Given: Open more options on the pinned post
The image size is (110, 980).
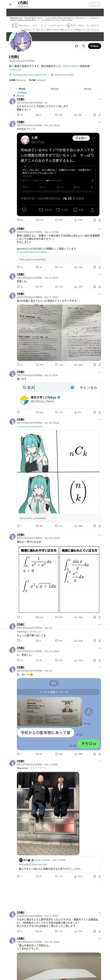Looking at the screenshot, I should click(99, 99).
